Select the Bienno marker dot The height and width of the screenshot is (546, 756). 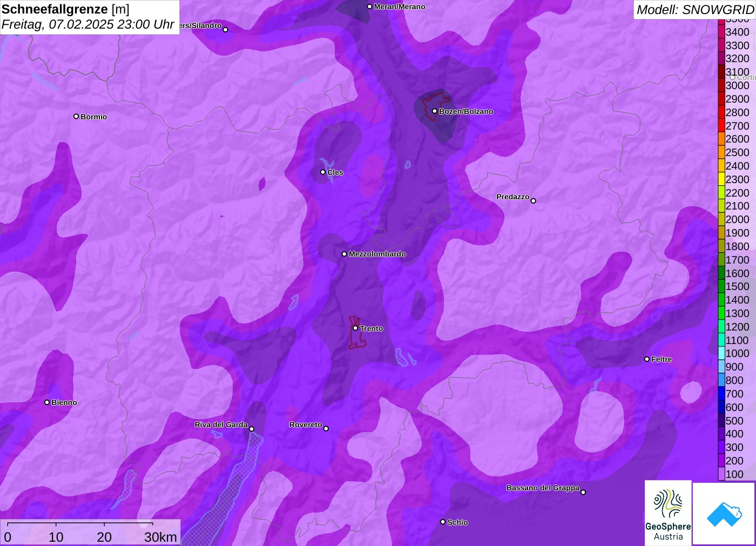47,402
